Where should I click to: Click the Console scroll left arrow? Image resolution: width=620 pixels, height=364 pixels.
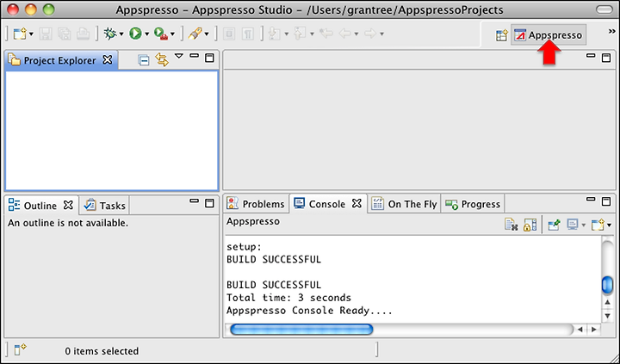580,330
